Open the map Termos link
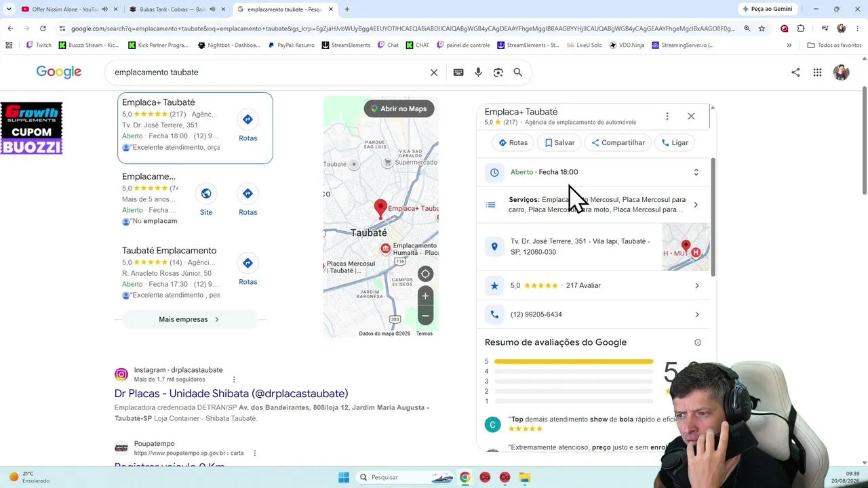Image resolution: width=868 pixels, height=488 pixels. 425,333
